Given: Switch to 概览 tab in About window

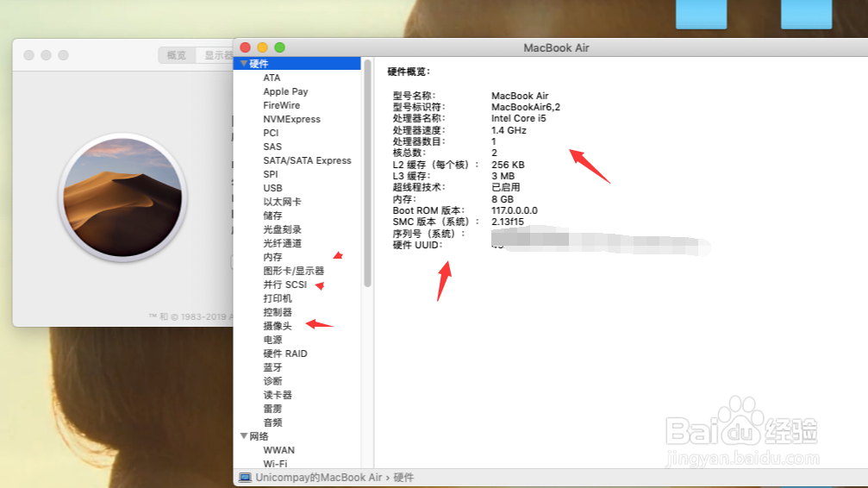Looking at the screenshot, I should (177, 55).
